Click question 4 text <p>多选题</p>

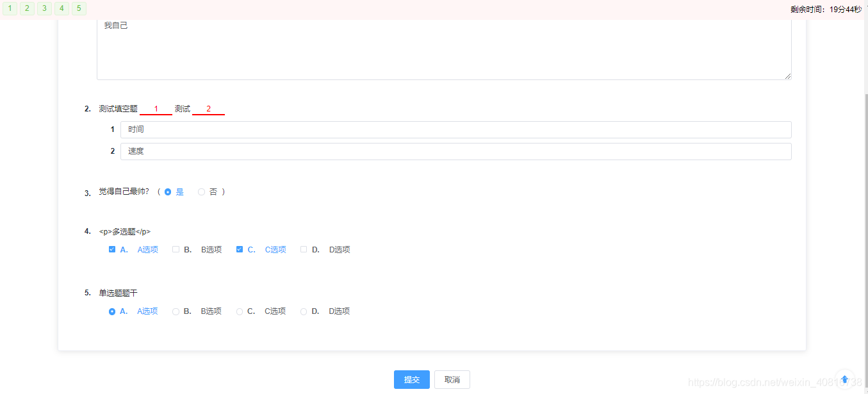click(124, 231)
